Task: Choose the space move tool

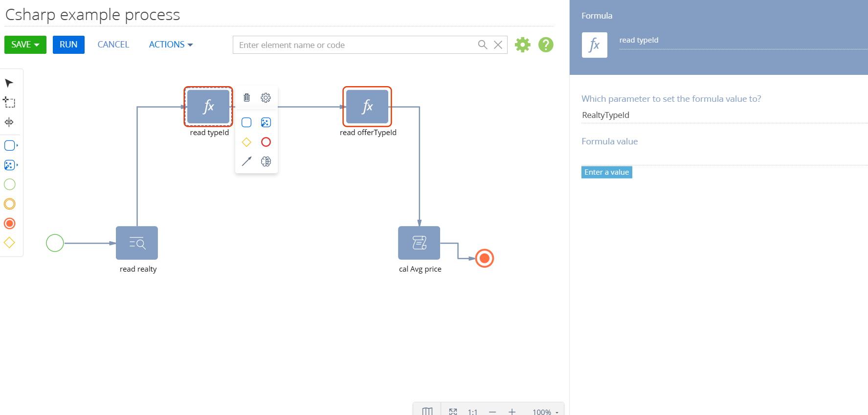Action: tap(9, 122)
